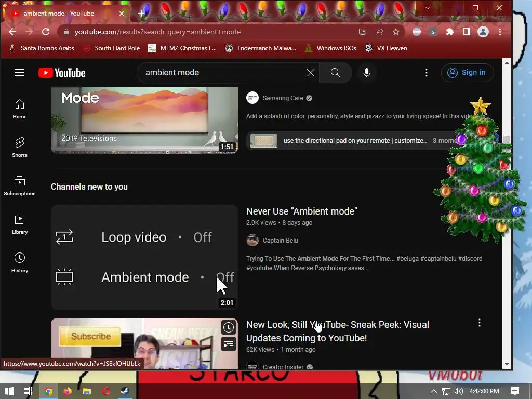Open the Captain-Belu channel
Screen dimensions: 532x399
pyautogui.click(x=280, y=240)
